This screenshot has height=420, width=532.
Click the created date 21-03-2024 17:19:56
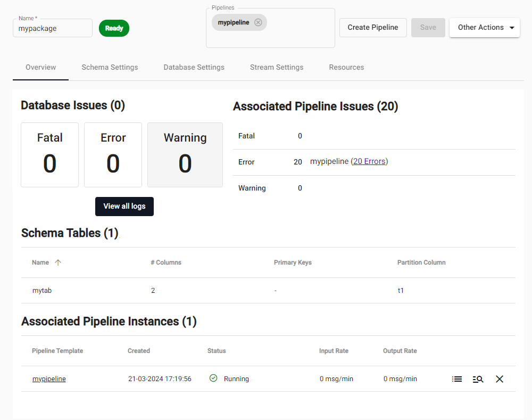click(x=160, y=379)
